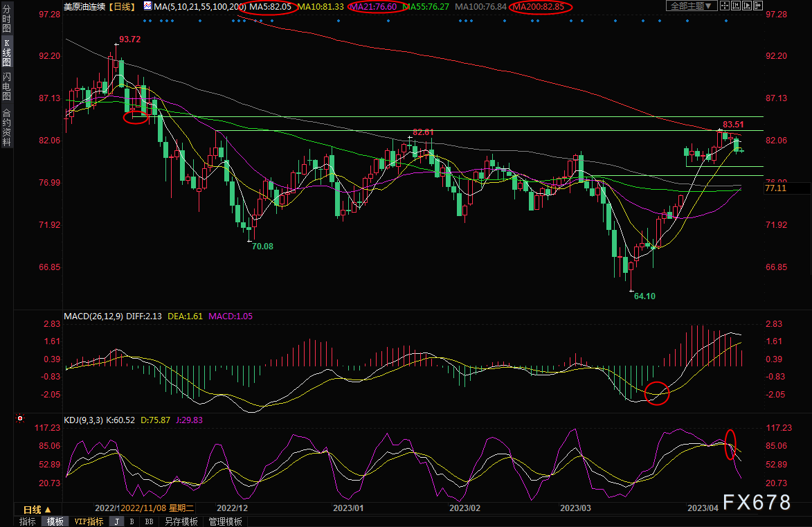Click the jump-to-start range icon
The height and width of the screenshot is (527, 812).
click(736, 6)
